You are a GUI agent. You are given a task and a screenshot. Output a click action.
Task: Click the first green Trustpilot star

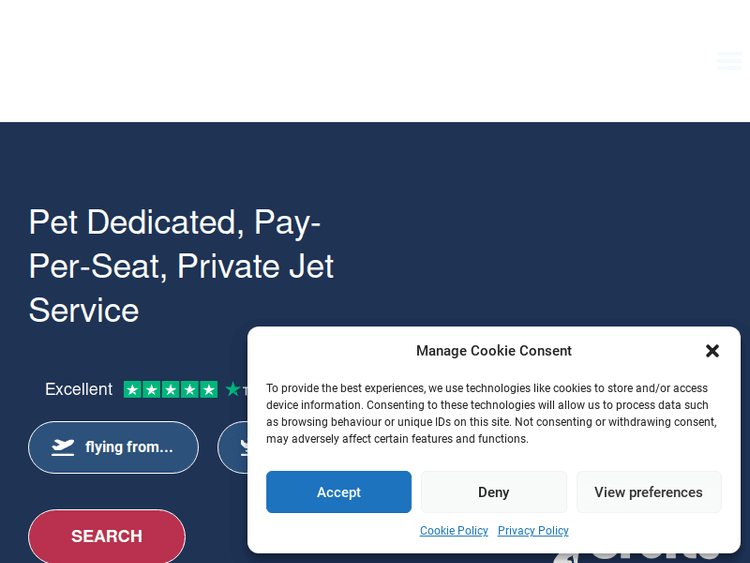coord(132,389)
